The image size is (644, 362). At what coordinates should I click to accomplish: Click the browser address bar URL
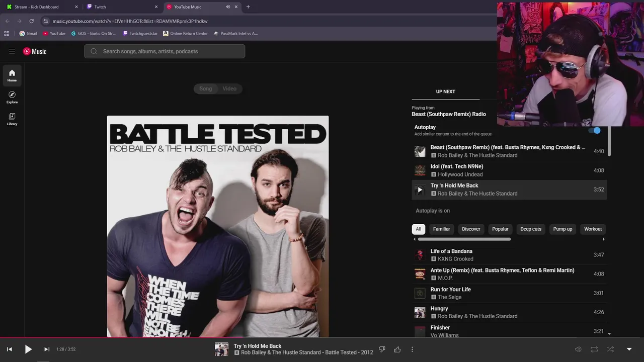click(x=130, y=21)
